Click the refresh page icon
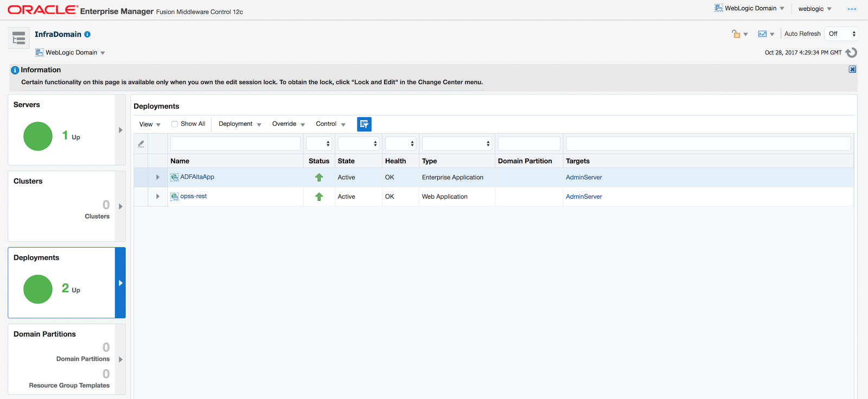This screenshot has width=868, height=399. pos(852,53)
